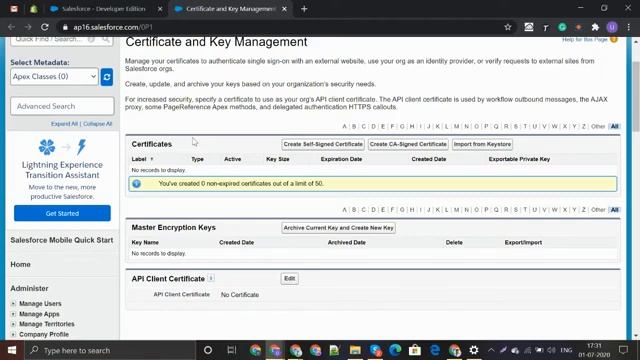This screenshot has height=360, width=640.
Task: Click the Grammarly extension icon
Action: (562, 27)
